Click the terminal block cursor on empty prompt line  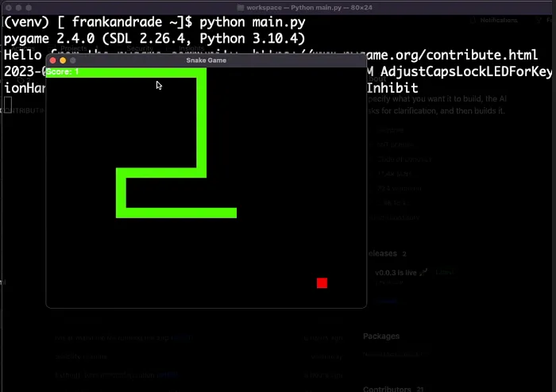(8, 105)
